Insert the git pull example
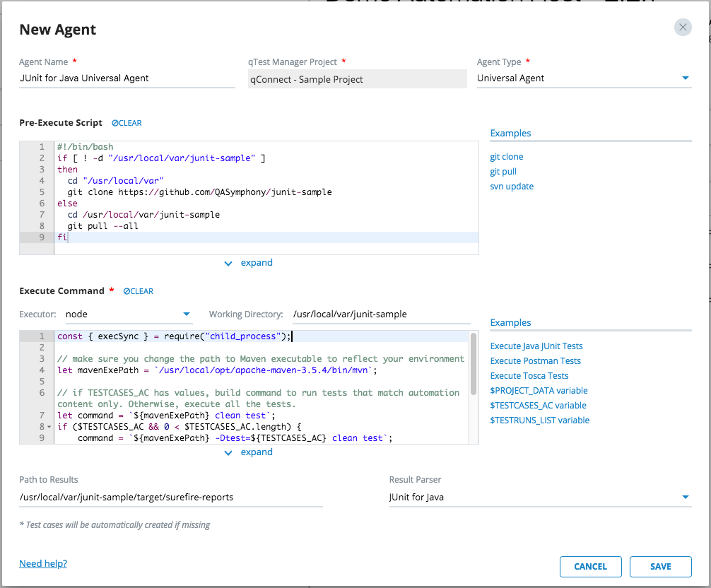Screen dimensions: 711x588 click(503, 172)
